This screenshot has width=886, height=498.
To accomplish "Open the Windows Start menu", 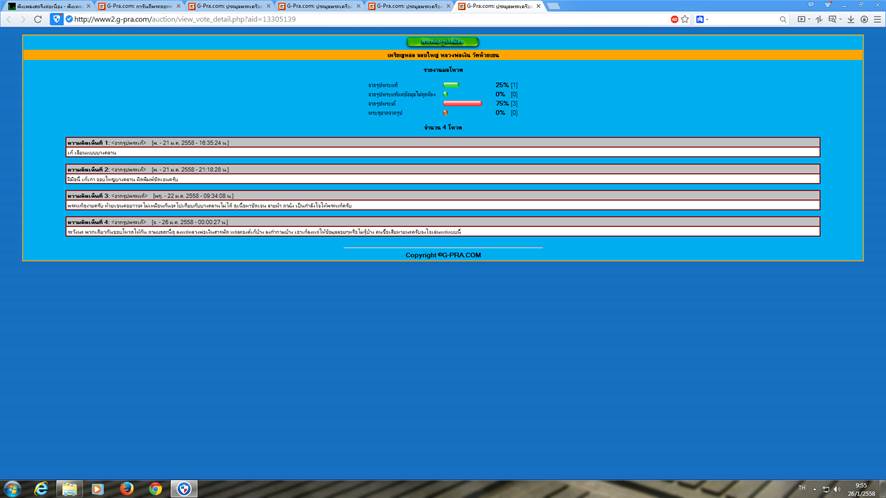I will (x=12, y=488).
